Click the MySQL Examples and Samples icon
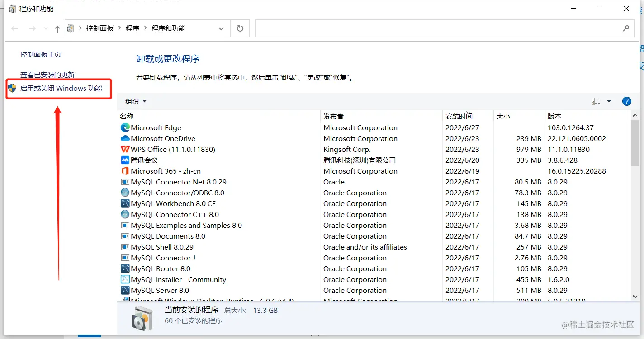644x339 pixels. [125, 225]
